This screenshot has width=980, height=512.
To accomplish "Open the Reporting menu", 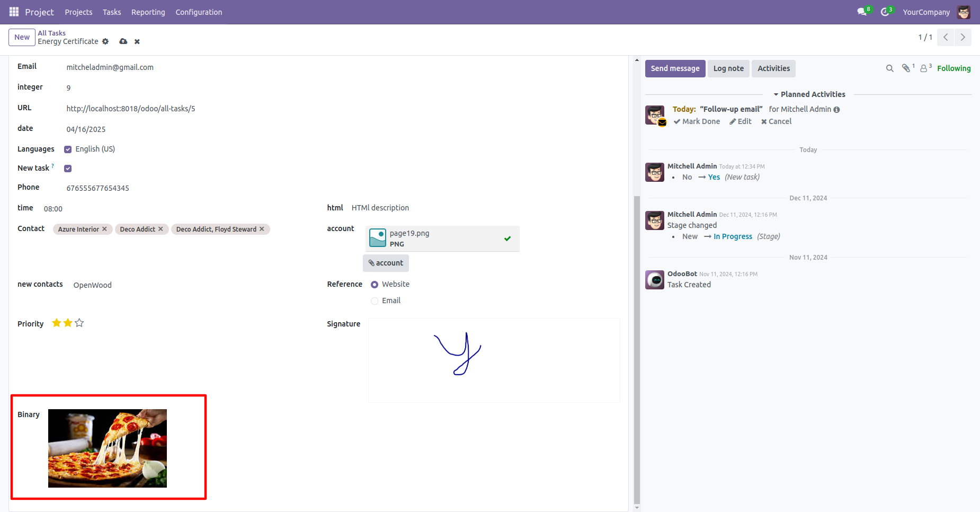I will (x=148, y=12).
